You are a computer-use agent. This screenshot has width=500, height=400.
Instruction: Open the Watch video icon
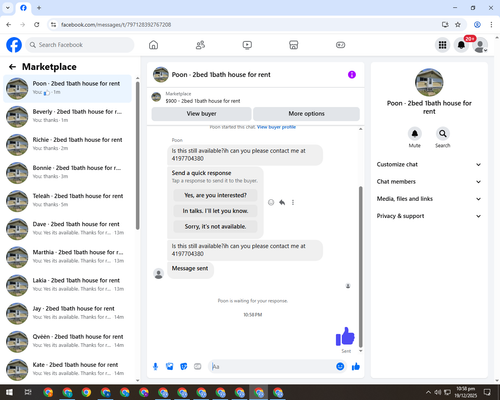[247, 45]
